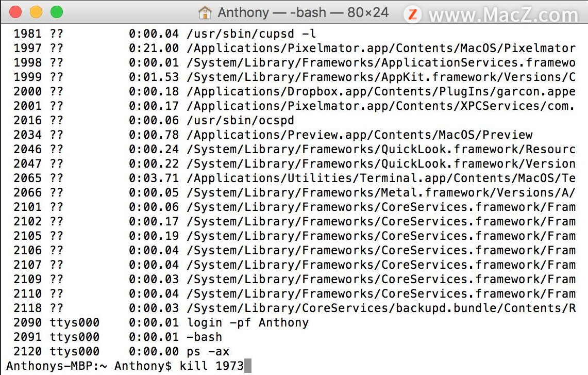Click the yellow minimize window button
The height and width of the screenshot is (375, 588).
pyautogui.click(x=36, y=12)
